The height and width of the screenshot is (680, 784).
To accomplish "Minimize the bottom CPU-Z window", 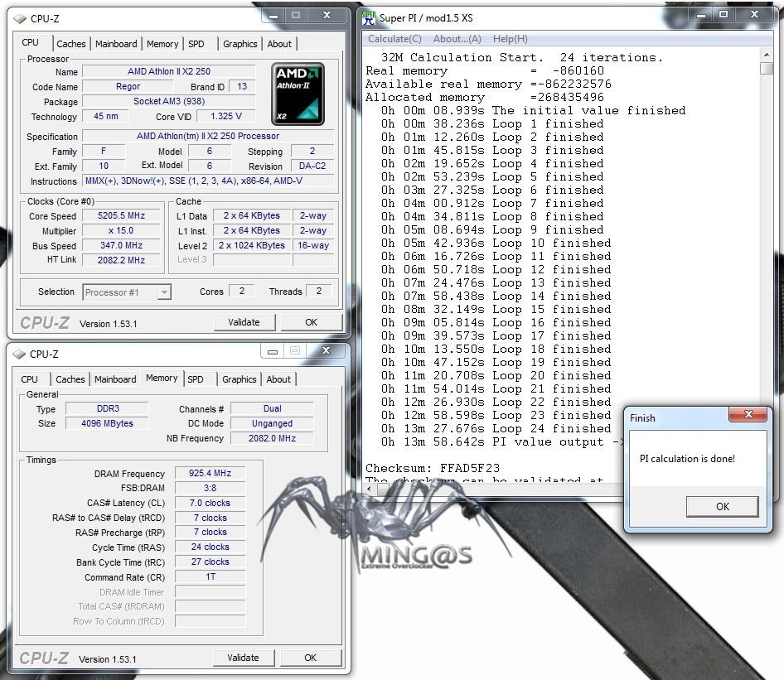I will click(x=273, y=350).
